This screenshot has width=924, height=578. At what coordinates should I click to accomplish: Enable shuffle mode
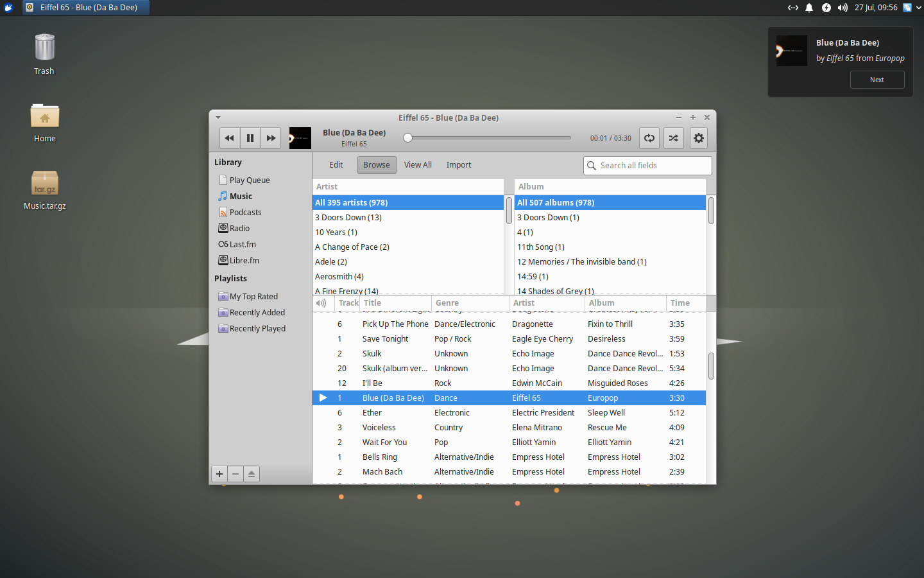(674, 137)
